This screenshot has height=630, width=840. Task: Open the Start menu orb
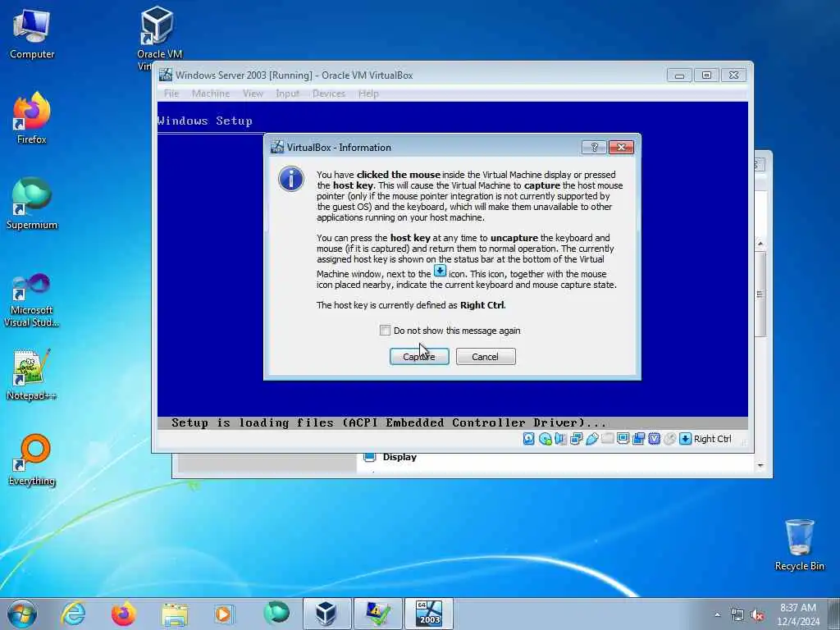(22, 614)
